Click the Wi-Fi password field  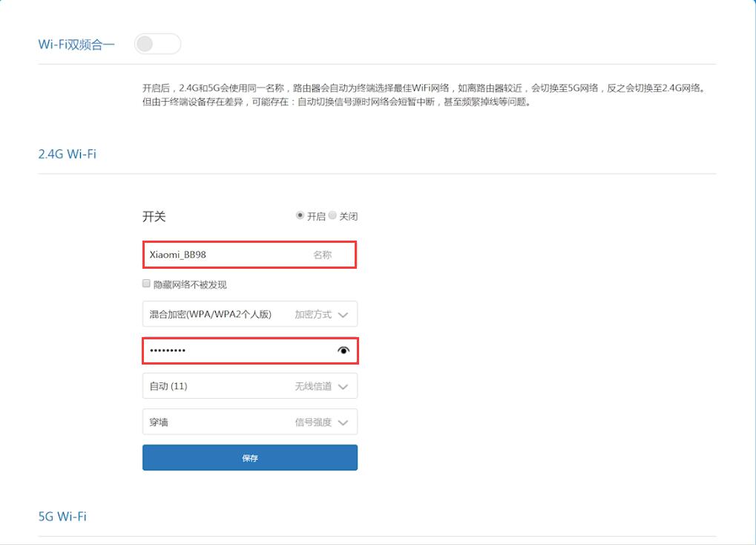pyautogui.click(x=250, y=350)
